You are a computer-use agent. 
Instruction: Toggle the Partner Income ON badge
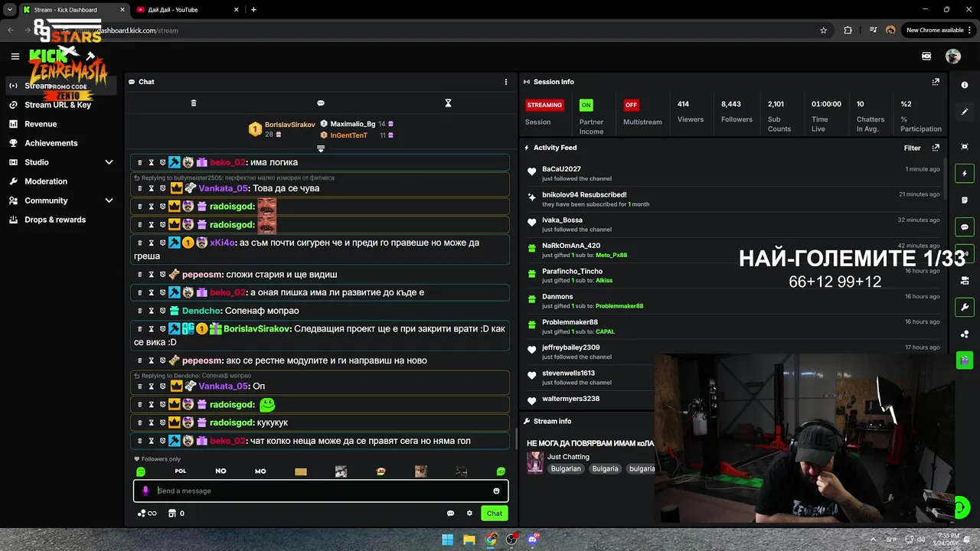tap(586, 105)
